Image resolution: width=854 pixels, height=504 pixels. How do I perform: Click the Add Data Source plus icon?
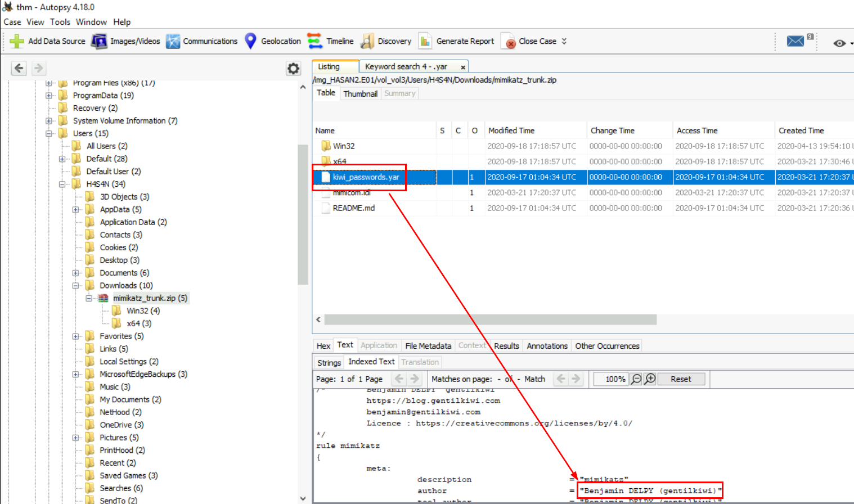pyautogui.click(x=17, y=41)
